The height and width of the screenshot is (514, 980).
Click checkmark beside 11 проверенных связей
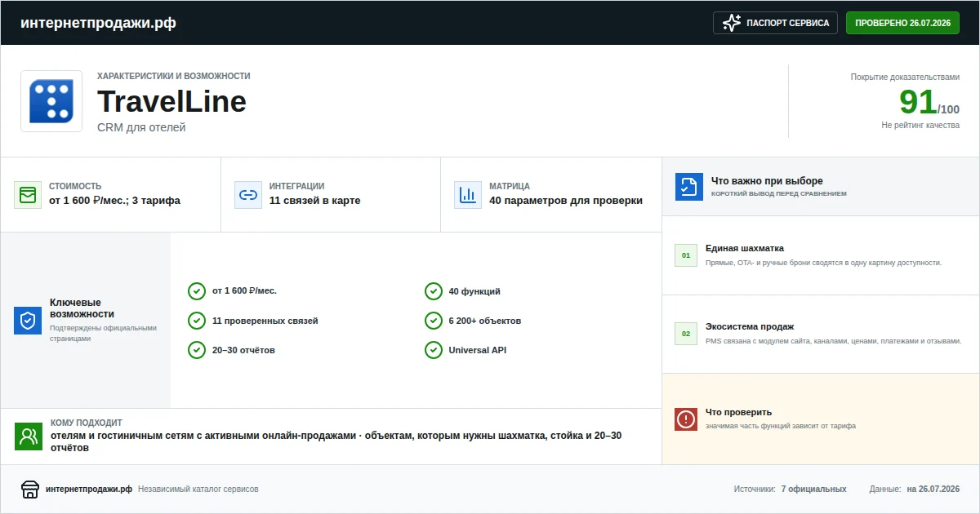pos(197,321)
